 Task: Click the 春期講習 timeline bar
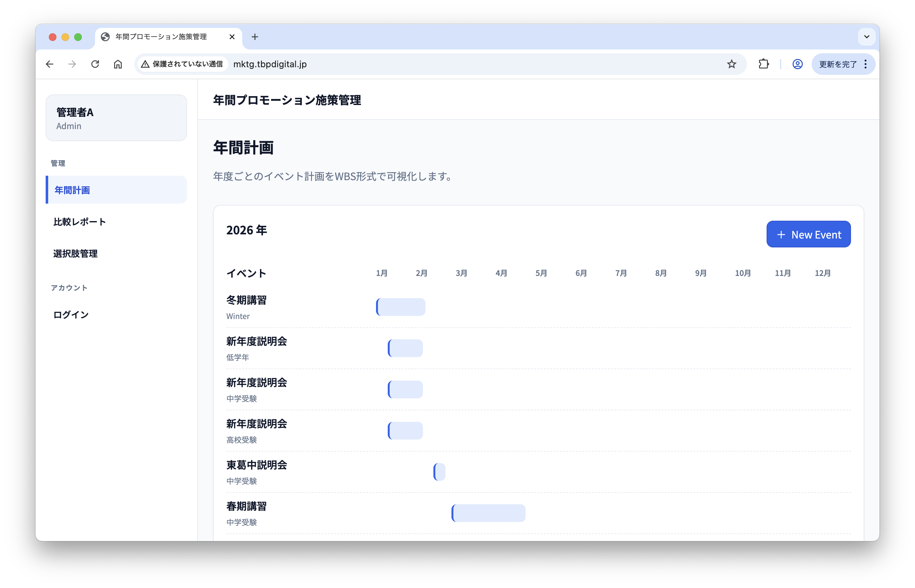[489, 513]
